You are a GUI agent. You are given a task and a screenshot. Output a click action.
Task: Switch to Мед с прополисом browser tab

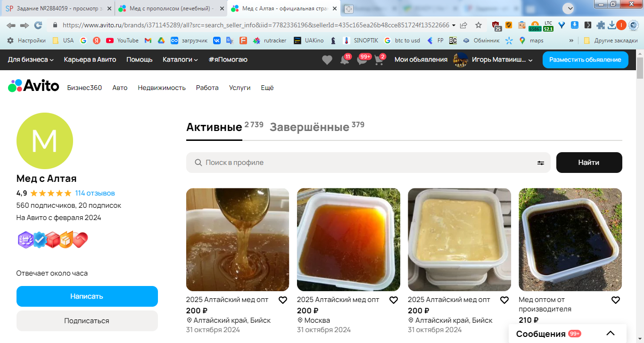click(171, 8)
